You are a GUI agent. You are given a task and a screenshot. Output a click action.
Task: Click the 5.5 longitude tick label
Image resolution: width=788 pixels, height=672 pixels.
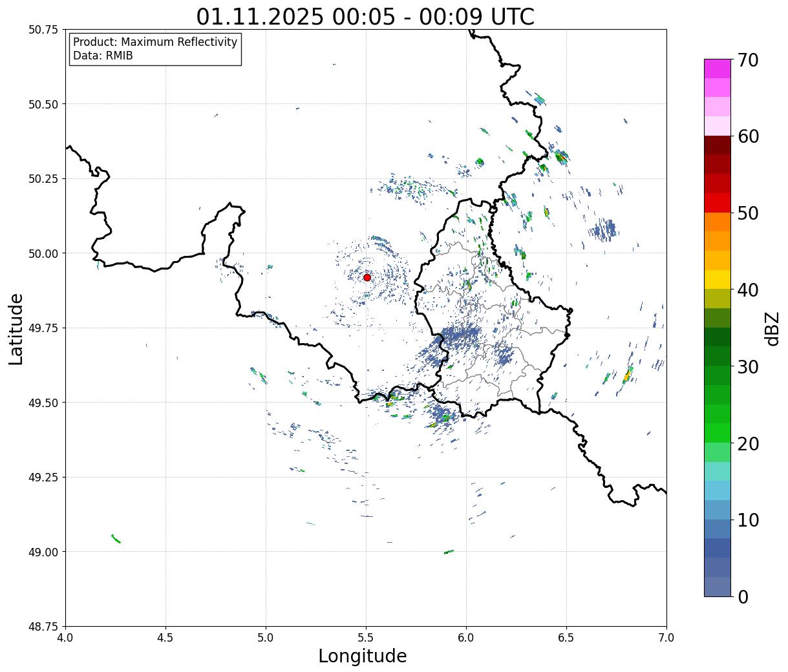click(366, 638)
